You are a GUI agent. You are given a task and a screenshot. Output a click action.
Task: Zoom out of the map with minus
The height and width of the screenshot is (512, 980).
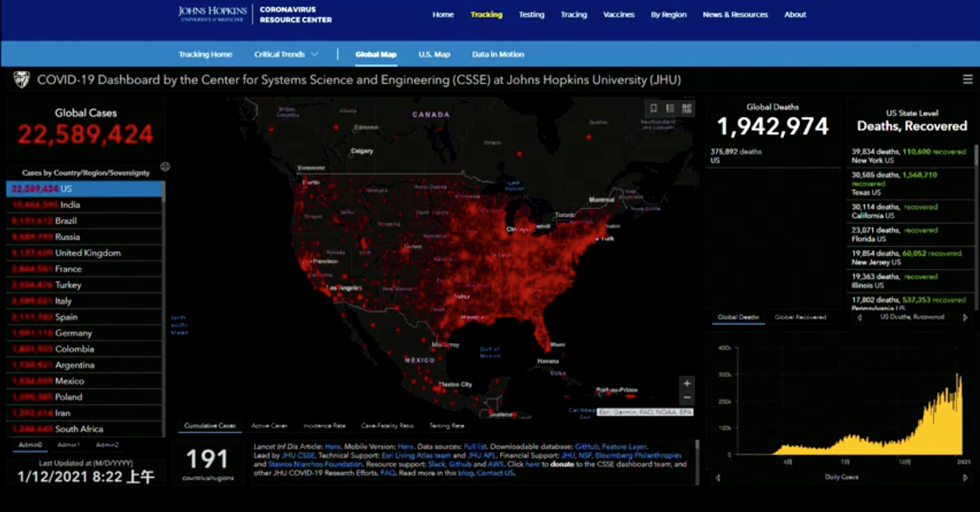pyautogui.click(x=687, y=397)
